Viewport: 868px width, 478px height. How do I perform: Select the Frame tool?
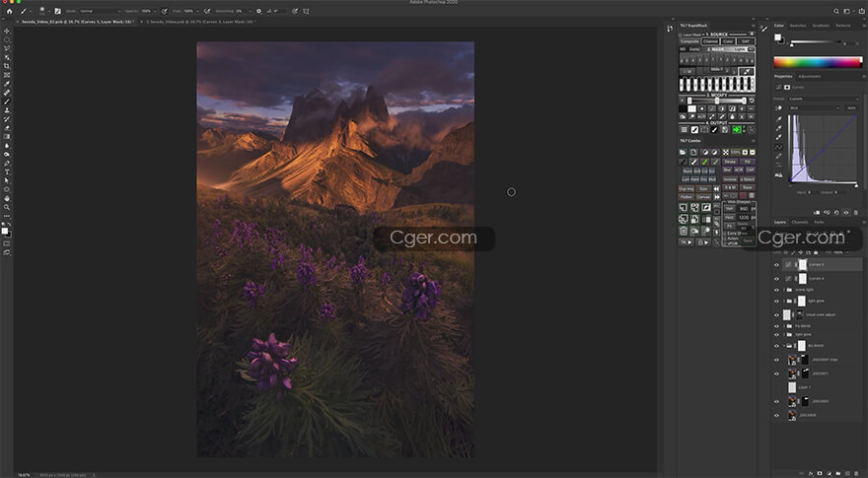pyautogui.click(x=7, y=75)
